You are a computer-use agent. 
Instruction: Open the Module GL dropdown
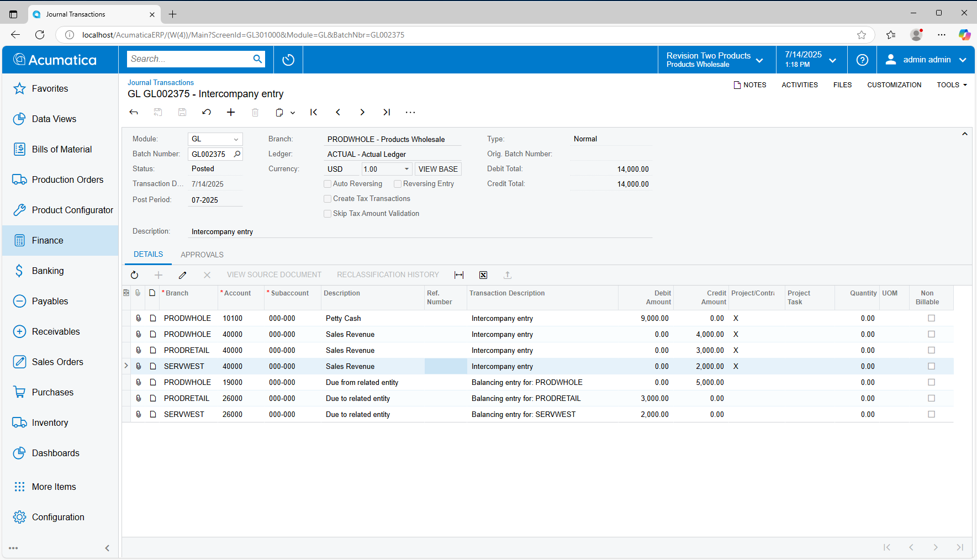pos(236,139)
